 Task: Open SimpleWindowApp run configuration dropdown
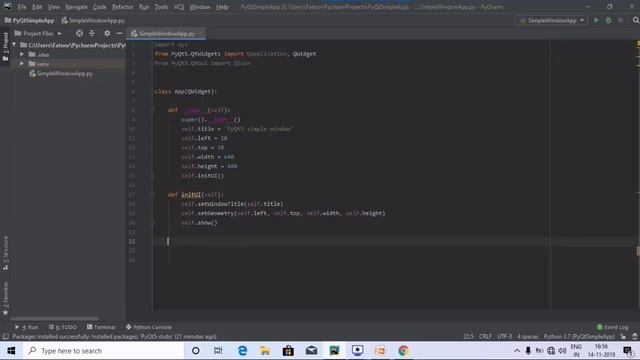pos(552,20)
